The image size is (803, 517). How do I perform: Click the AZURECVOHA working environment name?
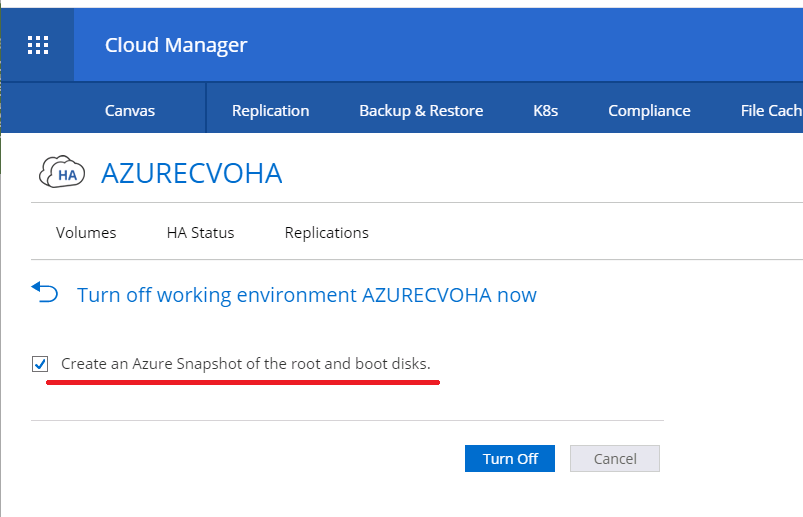[192, 173]
